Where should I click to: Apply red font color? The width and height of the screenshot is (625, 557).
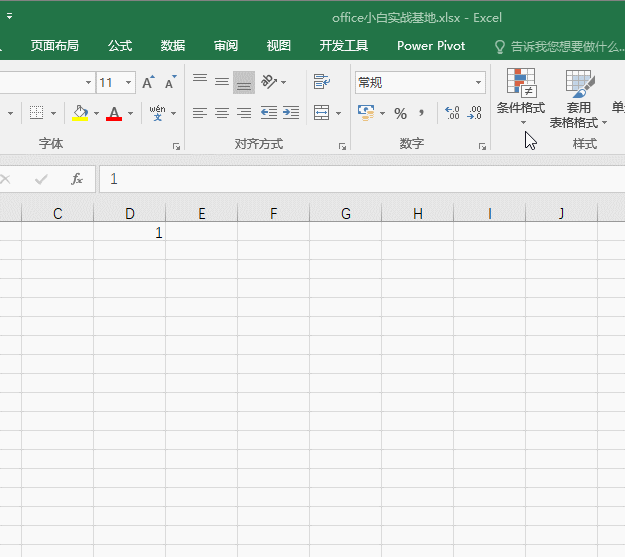pos(114,113)
